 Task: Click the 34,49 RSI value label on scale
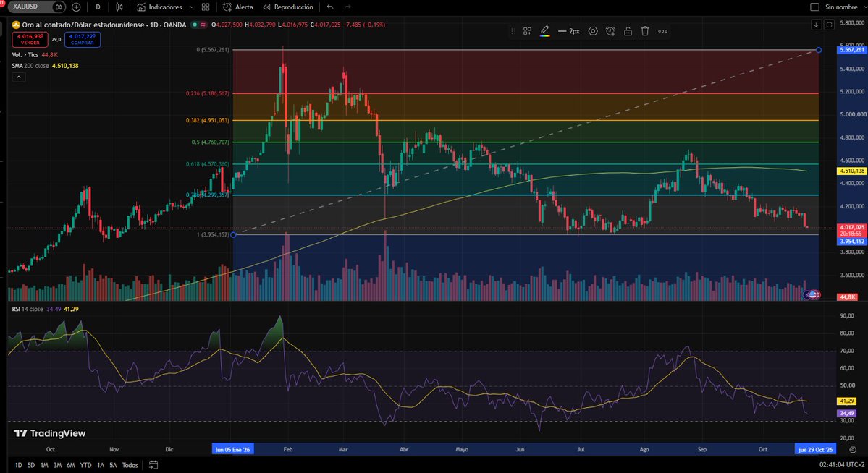[847, 413]
